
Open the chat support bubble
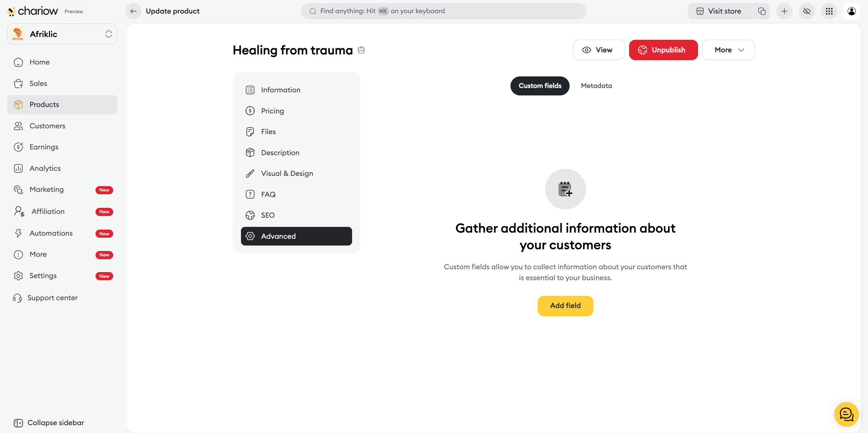(846, 414)
